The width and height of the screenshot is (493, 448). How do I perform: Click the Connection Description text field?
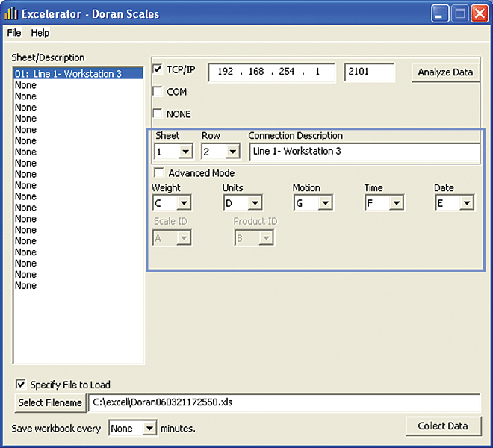pos(365,152)
